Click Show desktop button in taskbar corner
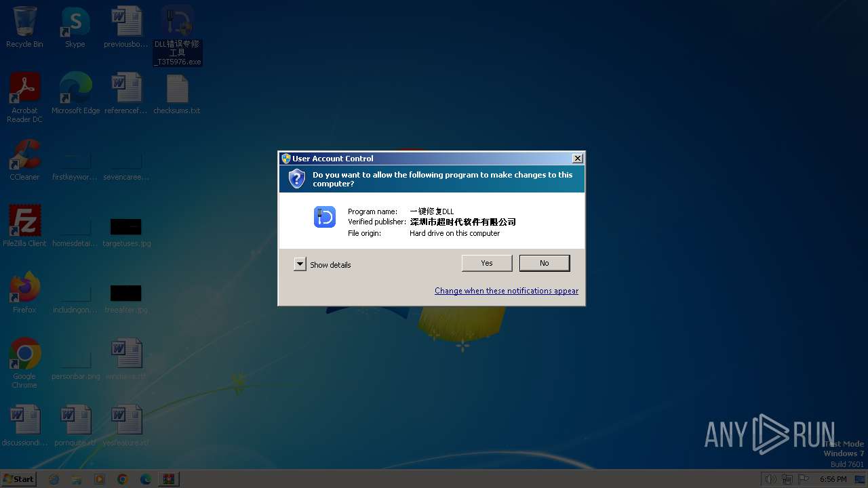Viewport: 868px width, 488px height. point(861,479)
